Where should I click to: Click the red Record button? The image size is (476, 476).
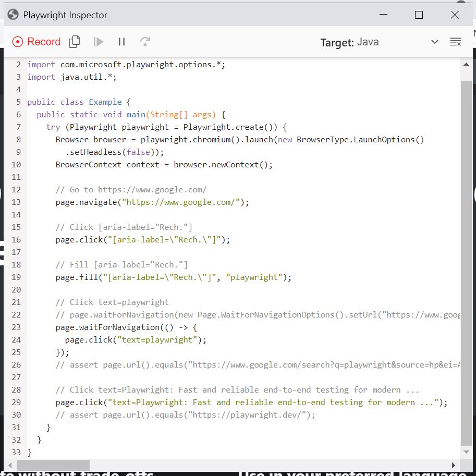pyautogui.click(x=36, y=42)
